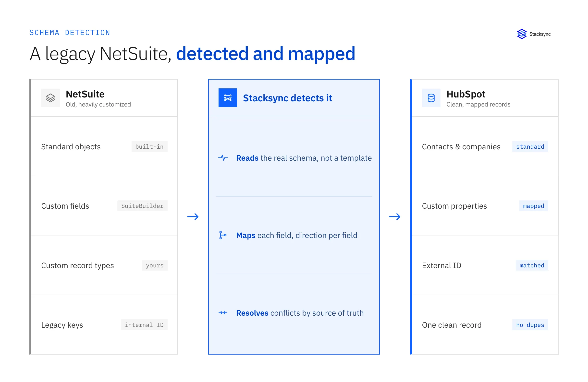588x382 pixels.
Task: Click the 'SCHEMA DETECTION' label
Action: pos(70,33)
